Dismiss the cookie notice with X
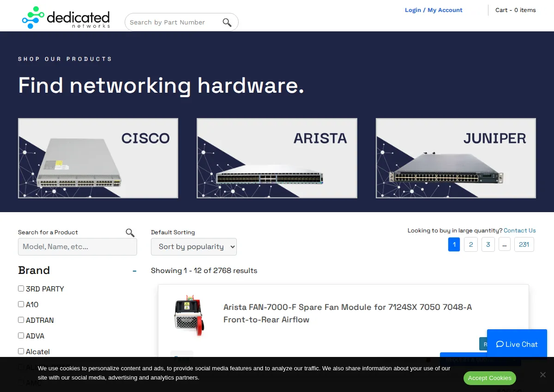 click(543, 374)
